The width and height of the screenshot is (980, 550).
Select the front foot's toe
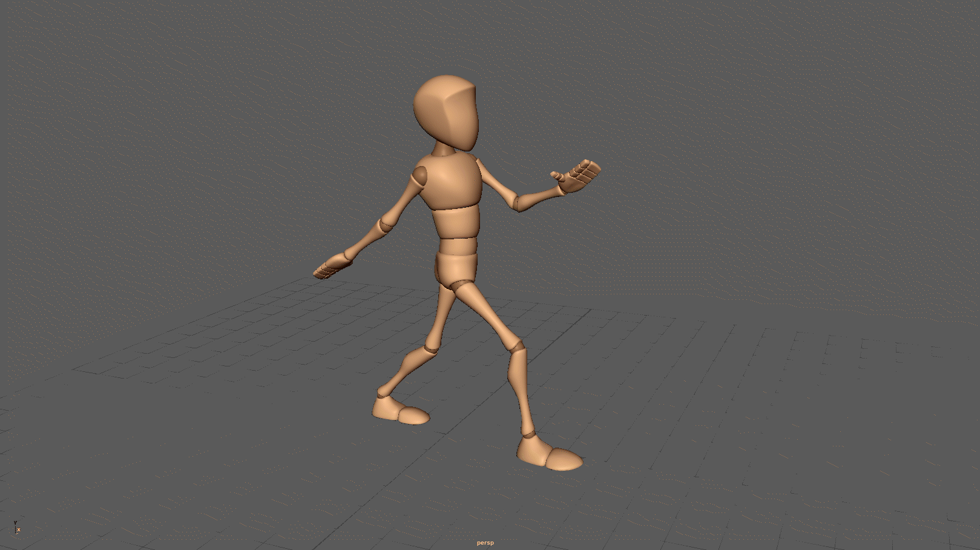[564, 460]
